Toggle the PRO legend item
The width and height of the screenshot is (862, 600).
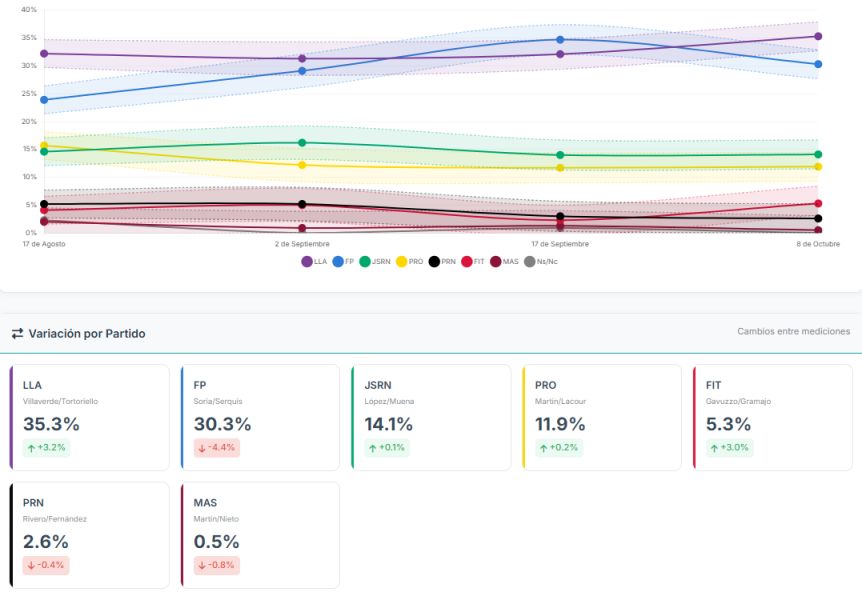[410, 261]
